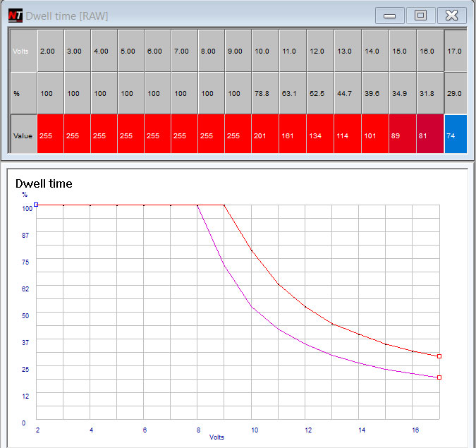The image size is (476, 448).
Task: Select the dark red Value cell 89
Action: pos(402,135)
